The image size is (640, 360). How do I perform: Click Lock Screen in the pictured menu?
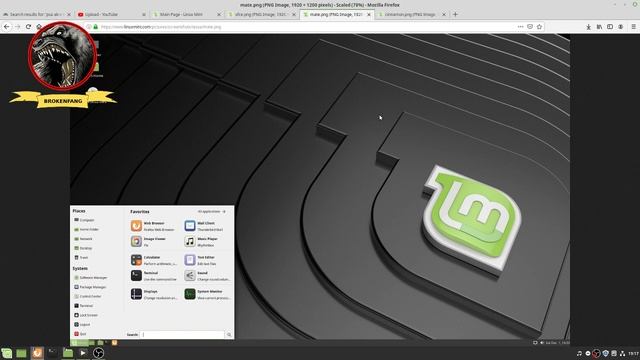coord(86,315)
